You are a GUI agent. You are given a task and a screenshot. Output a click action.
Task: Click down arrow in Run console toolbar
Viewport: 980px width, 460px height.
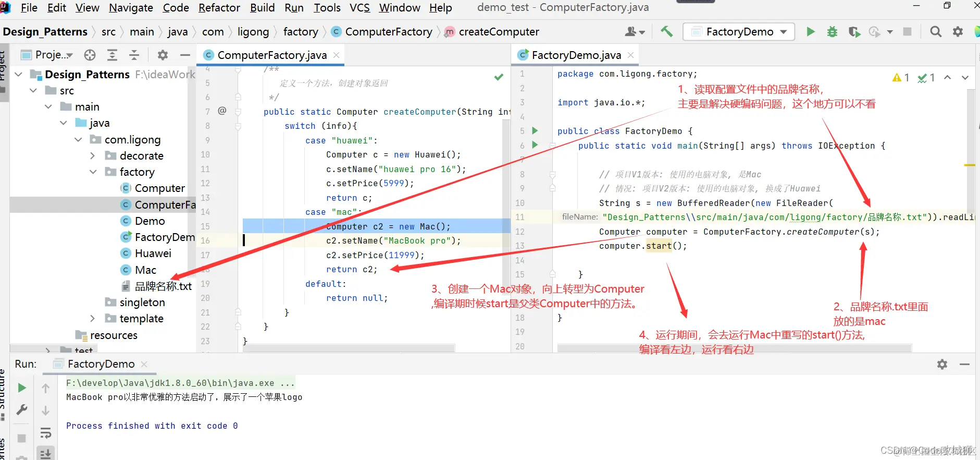tap(45, 410)
